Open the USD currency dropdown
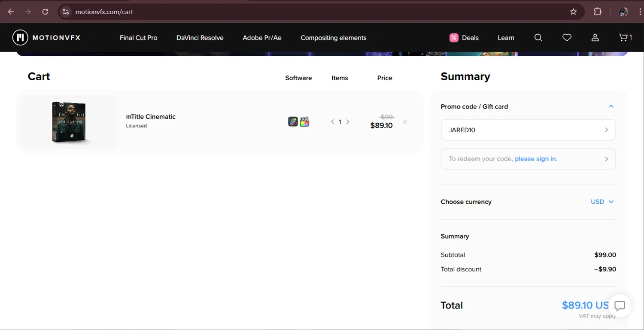 602,202
